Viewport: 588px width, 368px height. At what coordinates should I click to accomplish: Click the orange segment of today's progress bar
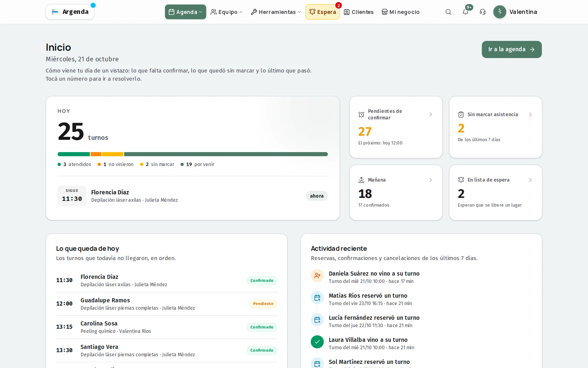pyautogui.click(x=96, y=154)
